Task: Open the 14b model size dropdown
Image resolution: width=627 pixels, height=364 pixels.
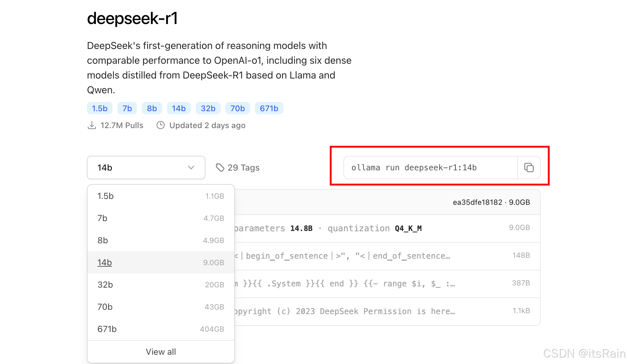Action: point(146,168)
